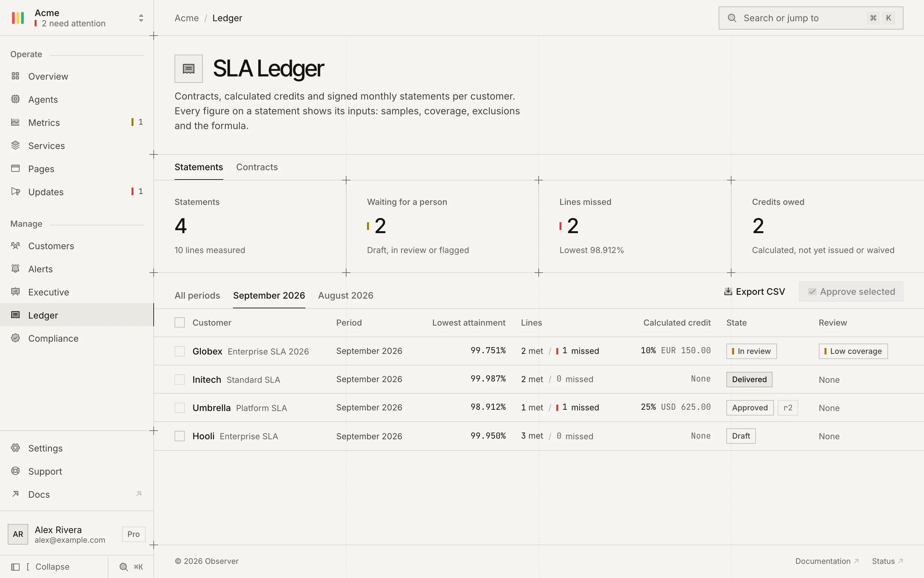The image size is (924, 578).
Task: Click the Acme colored bars logo
Action: click(18, 18)
